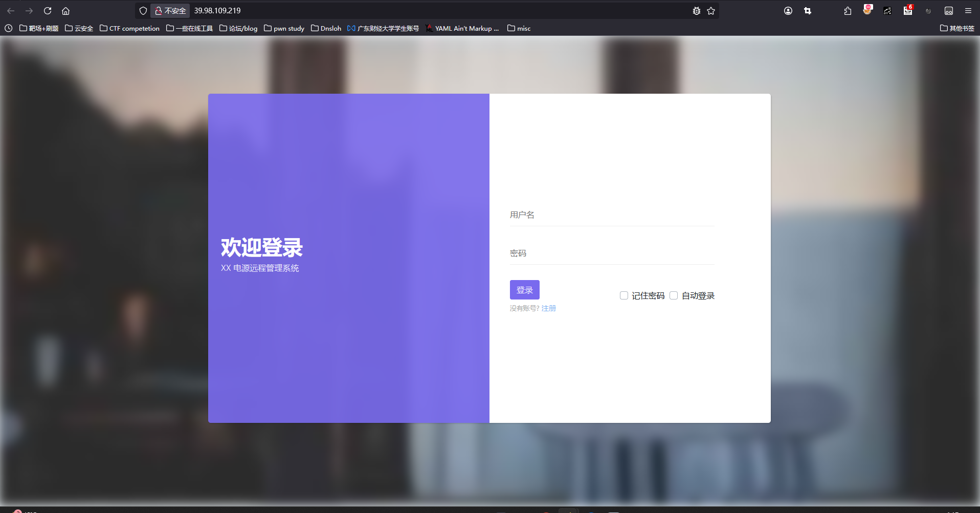Open the pwn study bookmark folder

coord(284,28)
